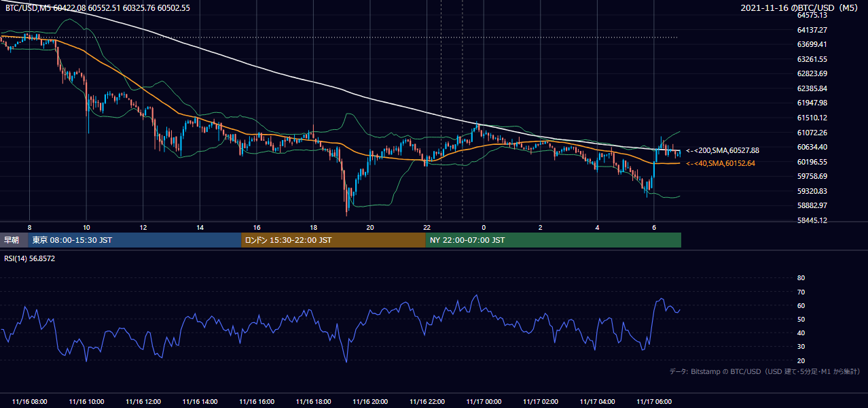868x408 pixels.
Task: Select the 早朝 session bar
Action: (x=14, y=240)
